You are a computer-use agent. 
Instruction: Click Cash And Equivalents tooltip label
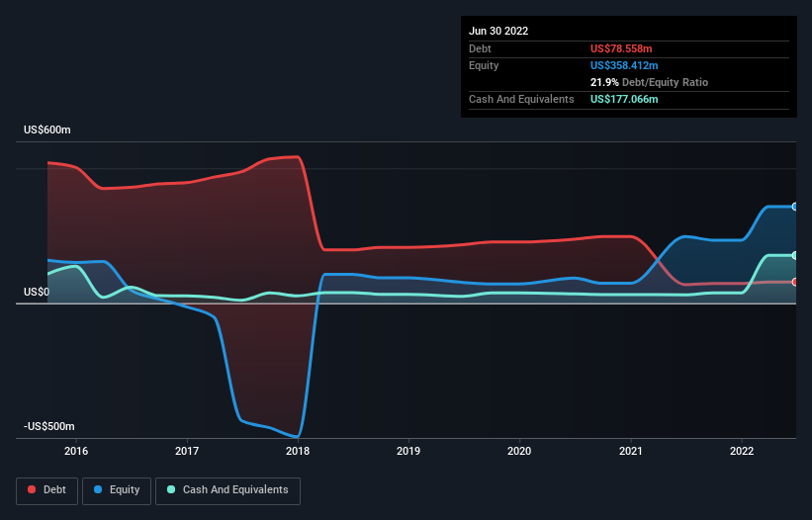[x=521, y=99]
